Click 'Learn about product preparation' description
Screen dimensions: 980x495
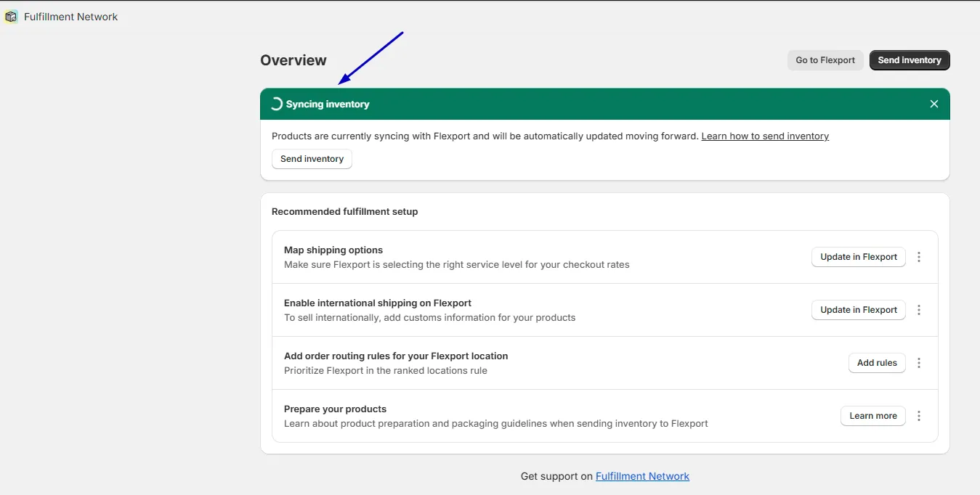click(x=496, y=423)
